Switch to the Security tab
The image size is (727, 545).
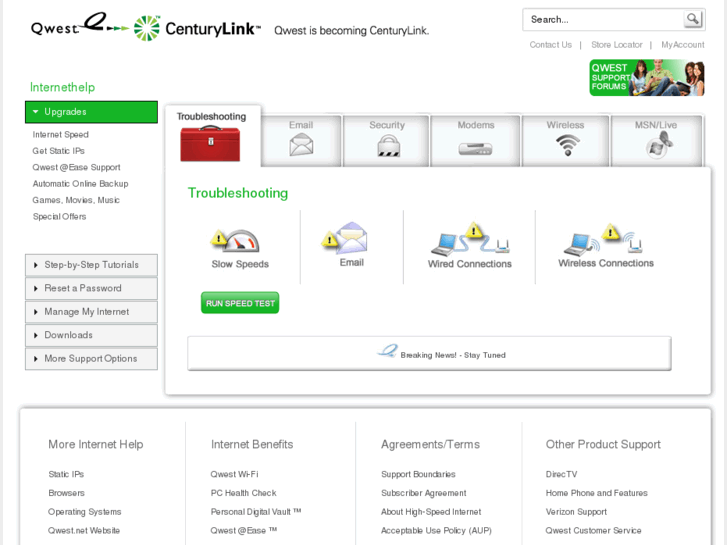click(387, 141)
